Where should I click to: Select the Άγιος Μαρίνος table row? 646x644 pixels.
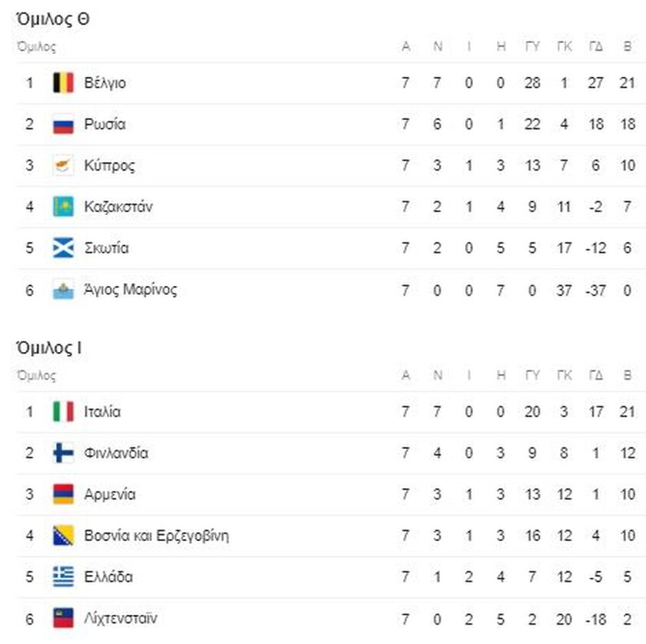331,290
